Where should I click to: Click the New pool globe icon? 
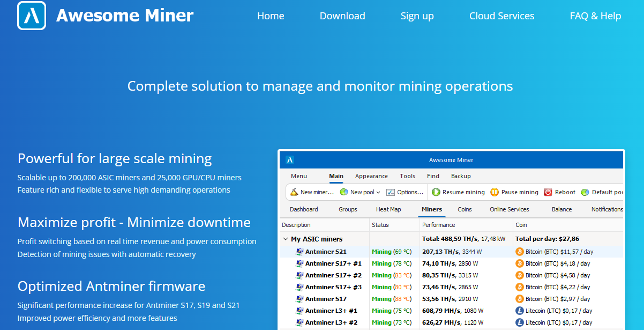[x=344, y=192]
